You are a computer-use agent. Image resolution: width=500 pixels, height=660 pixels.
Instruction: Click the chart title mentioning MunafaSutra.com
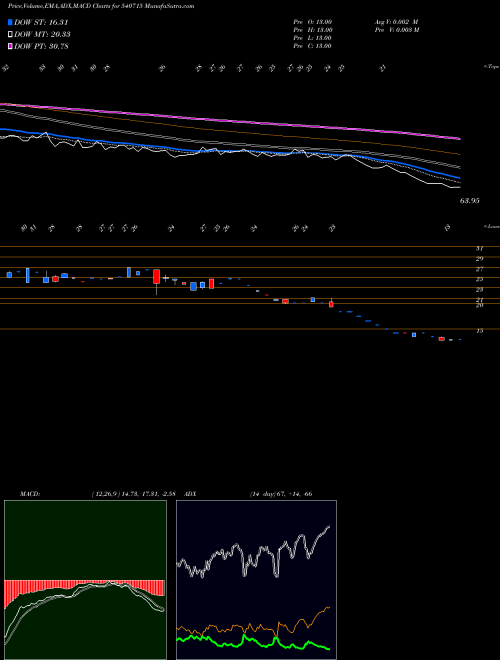pos(101,6)
